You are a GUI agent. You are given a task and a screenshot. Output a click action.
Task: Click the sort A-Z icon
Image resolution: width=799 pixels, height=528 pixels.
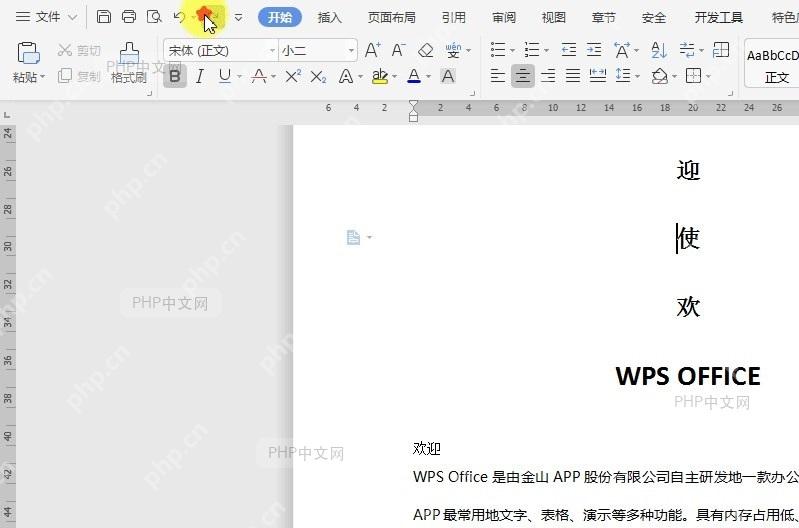659,50
